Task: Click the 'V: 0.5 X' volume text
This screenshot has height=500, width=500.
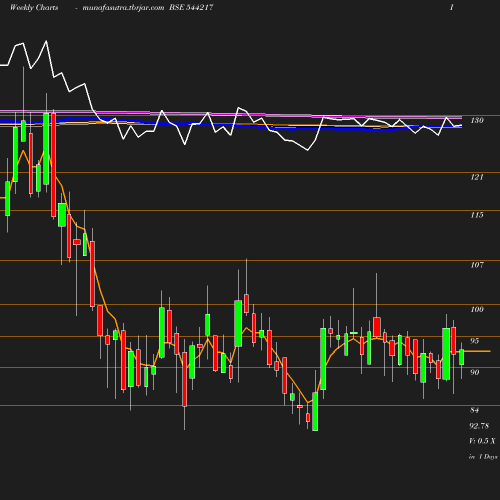Action: click(482, 441)
